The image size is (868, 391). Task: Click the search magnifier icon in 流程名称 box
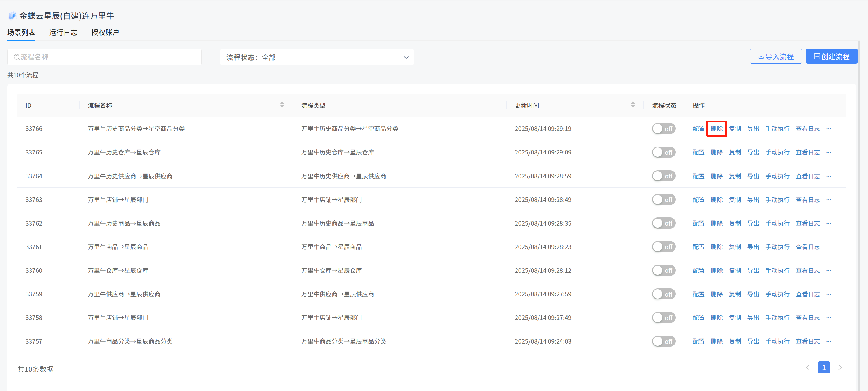tap(17, 57)
